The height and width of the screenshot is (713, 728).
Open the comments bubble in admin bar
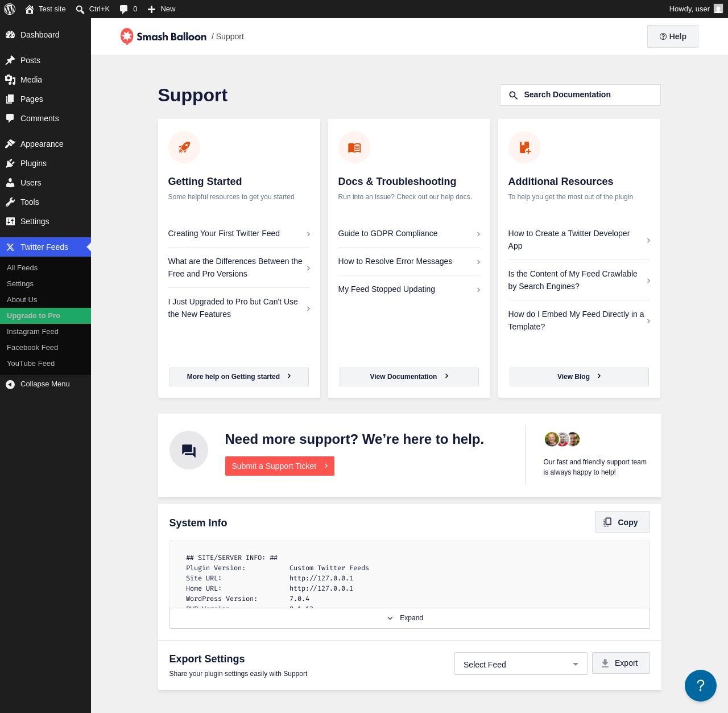point(124,9)
